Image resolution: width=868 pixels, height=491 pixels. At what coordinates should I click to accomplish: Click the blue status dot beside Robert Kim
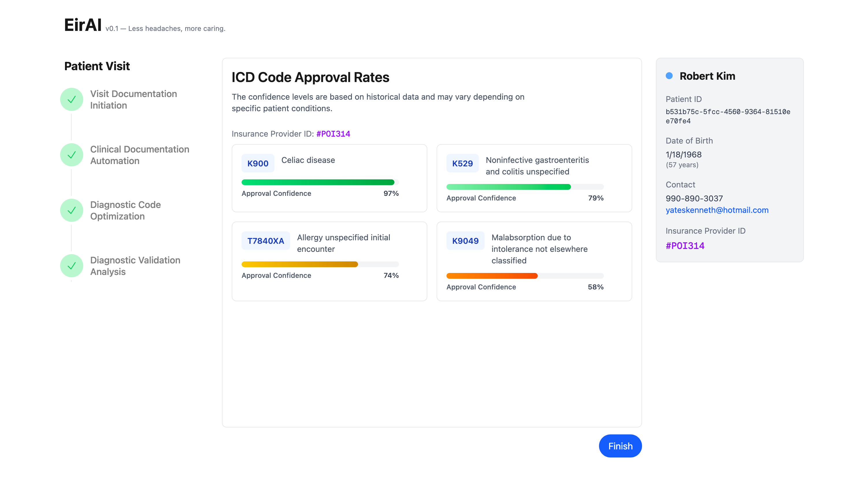click(669, 76)
